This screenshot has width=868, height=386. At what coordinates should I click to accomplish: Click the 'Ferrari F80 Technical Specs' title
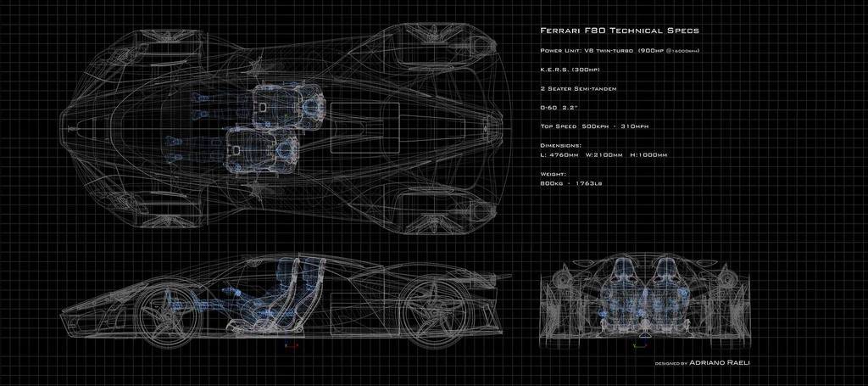click(x=620, y=31)
